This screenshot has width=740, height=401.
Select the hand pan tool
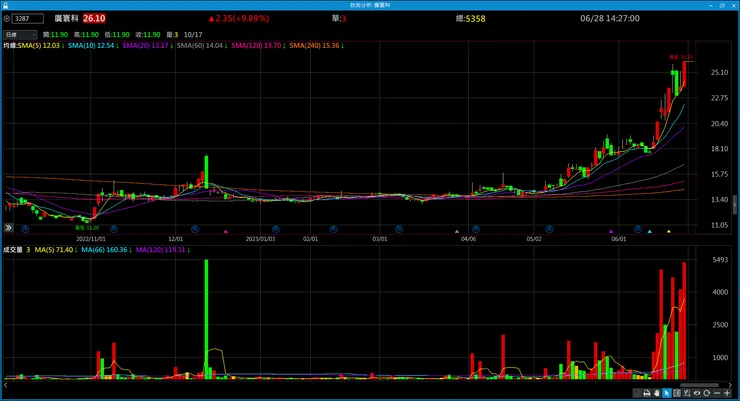[x=656, y=393]
